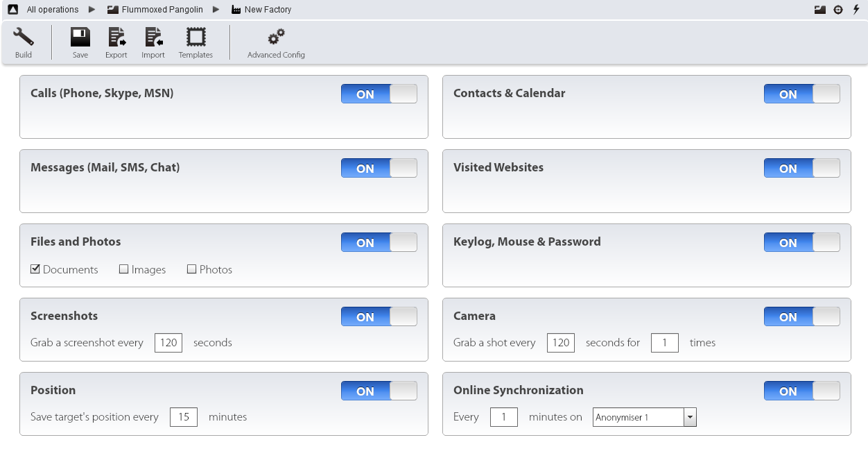Open the Flummoxed Pangolin breadcrumb link

click(162, 10)
